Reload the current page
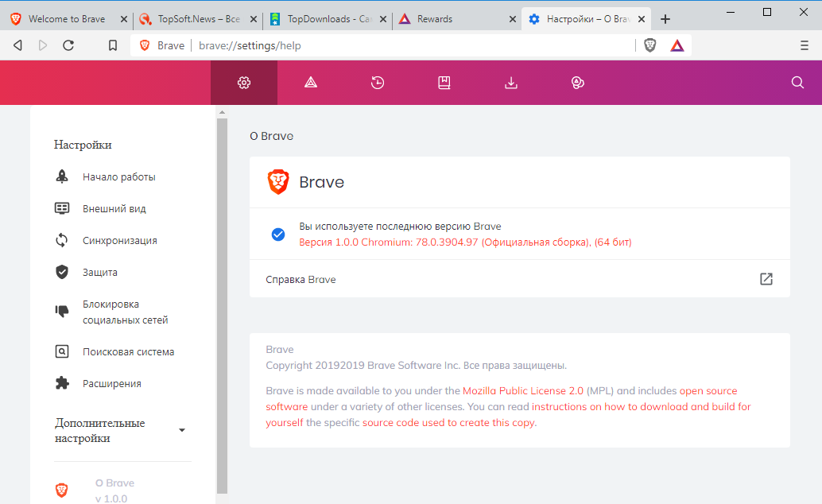 tap(68, 45)
